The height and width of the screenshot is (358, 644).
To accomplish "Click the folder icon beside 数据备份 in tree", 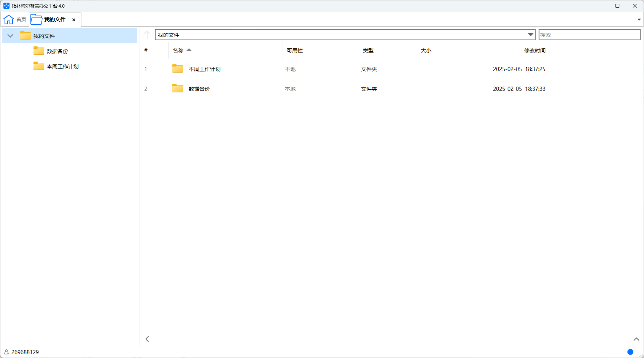I will pos(39,51).
